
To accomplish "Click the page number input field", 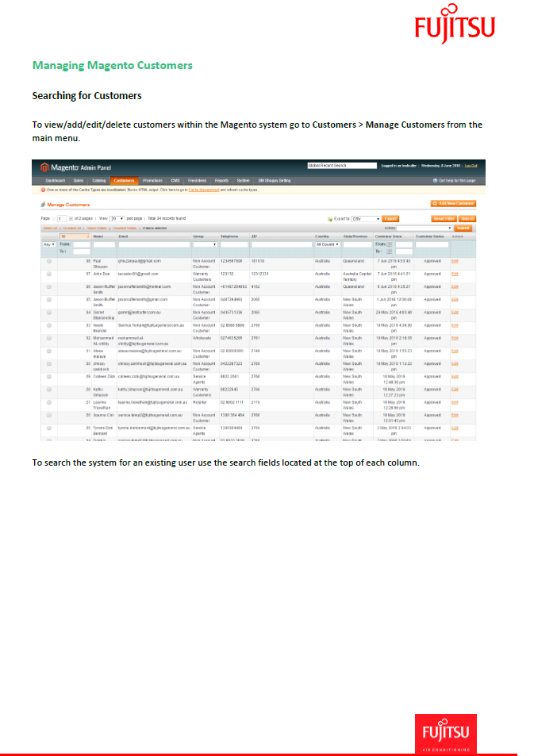I will pyautogui.click(x=62, y=218).
